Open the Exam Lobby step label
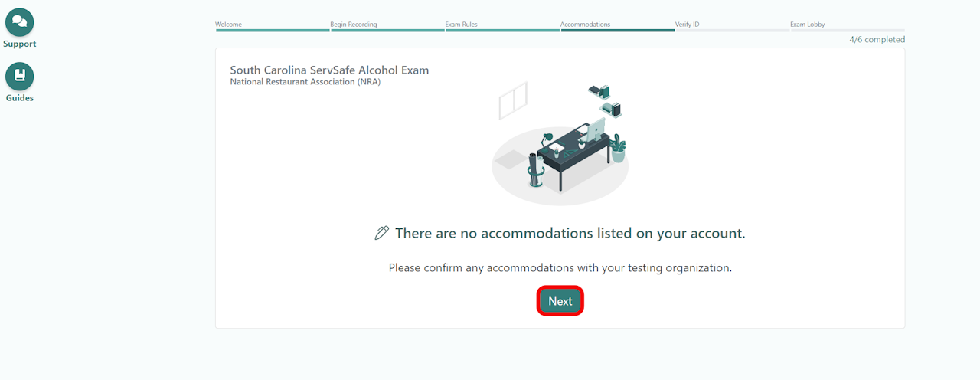Image resolution: width=980 pixels, height=380 pixels. pyautogui.click(x=807, y=25)
